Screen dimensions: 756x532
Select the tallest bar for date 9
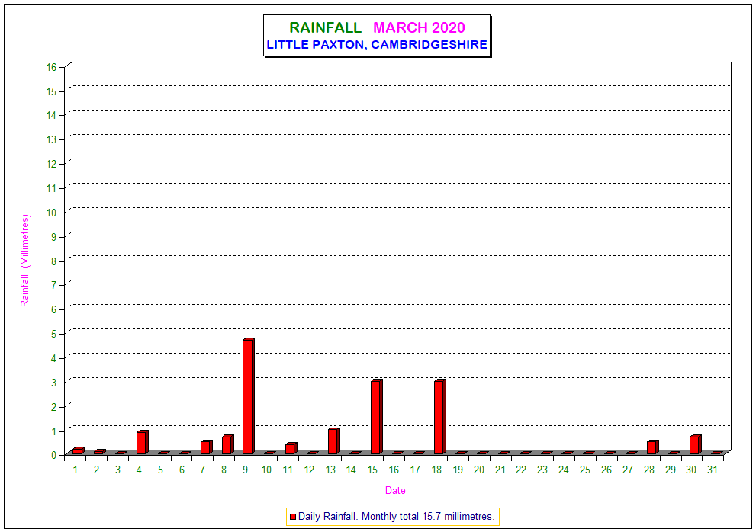248,396
